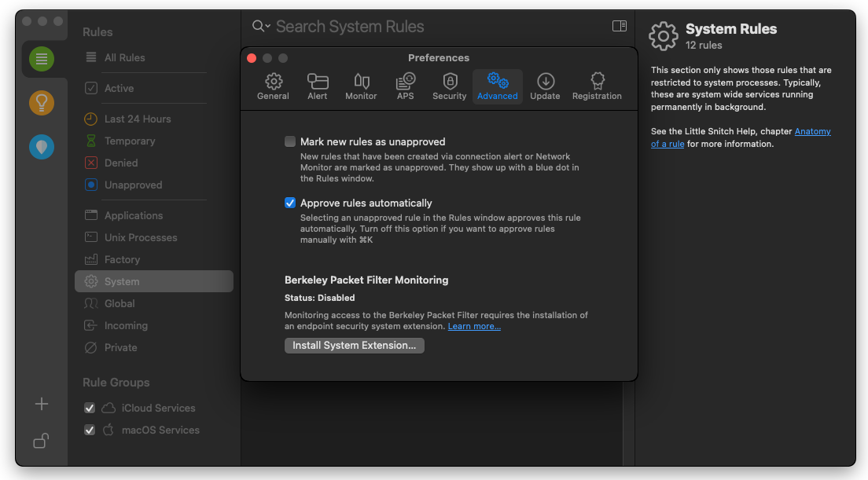Open the Monitor preferences pane
868x480 pixels.
(361, 86)
